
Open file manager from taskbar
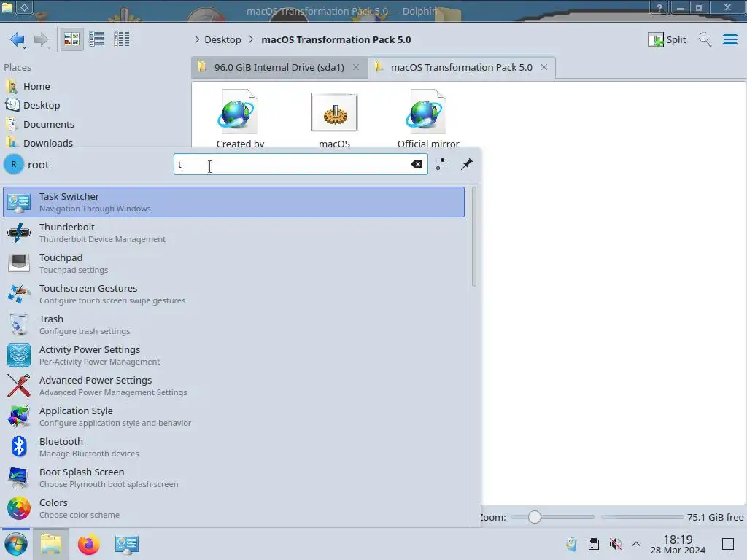pyautogui.click(x=51, y=544)
